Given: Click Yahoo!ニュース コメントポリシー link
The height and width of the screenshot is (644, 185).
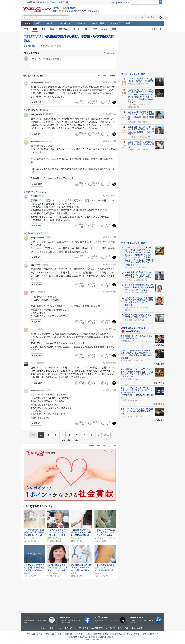Looking at the screenshot, I should (102, 446).
